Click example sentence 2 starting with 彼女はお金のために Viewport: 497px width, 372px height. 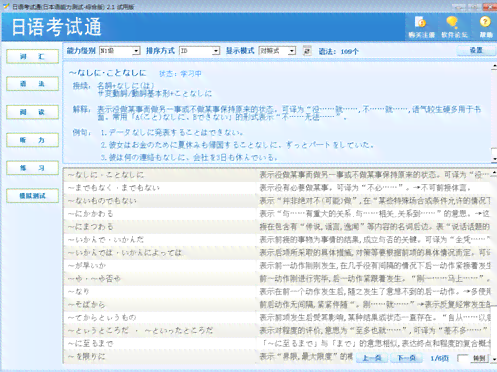coord(237,145)
